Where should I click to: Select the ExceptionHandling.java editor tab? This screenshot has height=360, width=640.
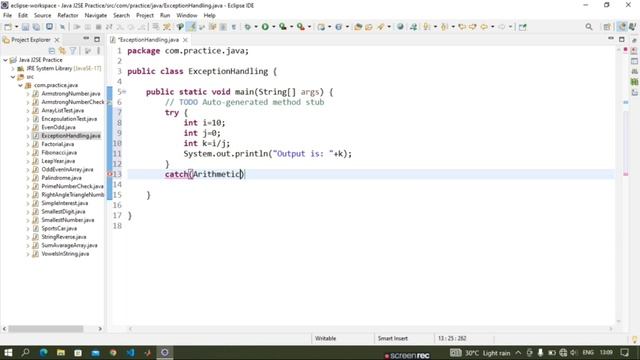pos(149,40)
